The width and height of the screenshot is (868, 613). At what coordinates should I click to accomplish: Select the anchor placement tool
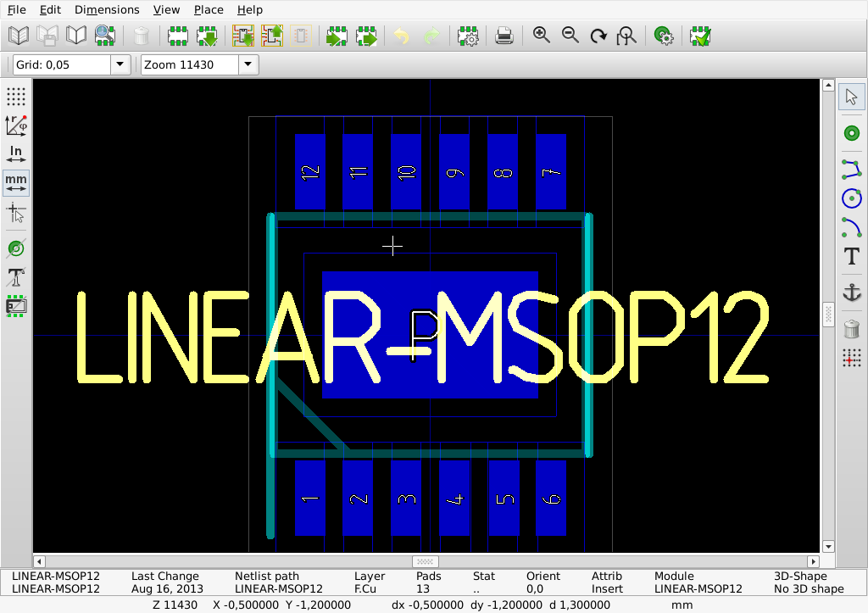pos(852,293)
